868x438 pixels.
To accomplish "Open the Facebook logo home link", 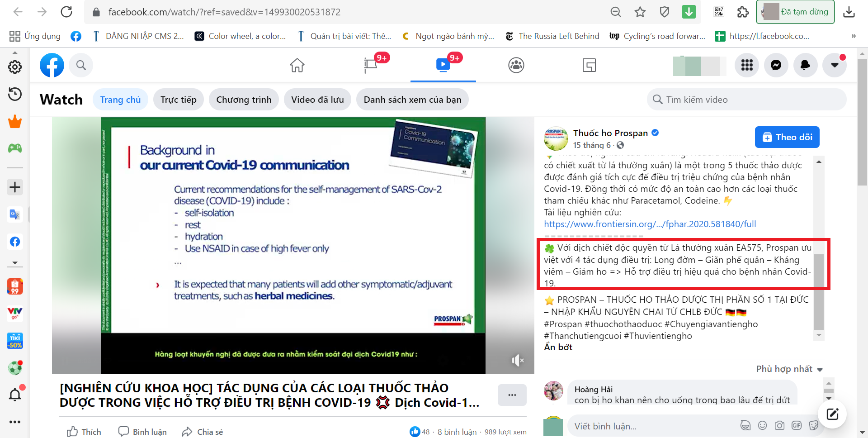I will tap(52, 65).
